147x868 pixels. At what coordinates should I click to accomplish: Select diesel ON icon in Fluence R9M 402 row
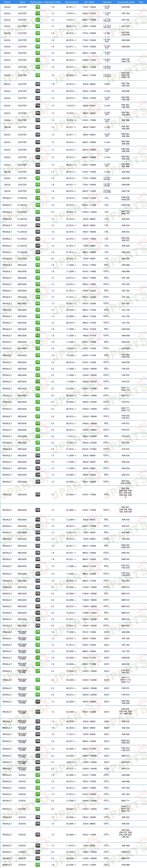pyautogui.click(x=38, y=252)
